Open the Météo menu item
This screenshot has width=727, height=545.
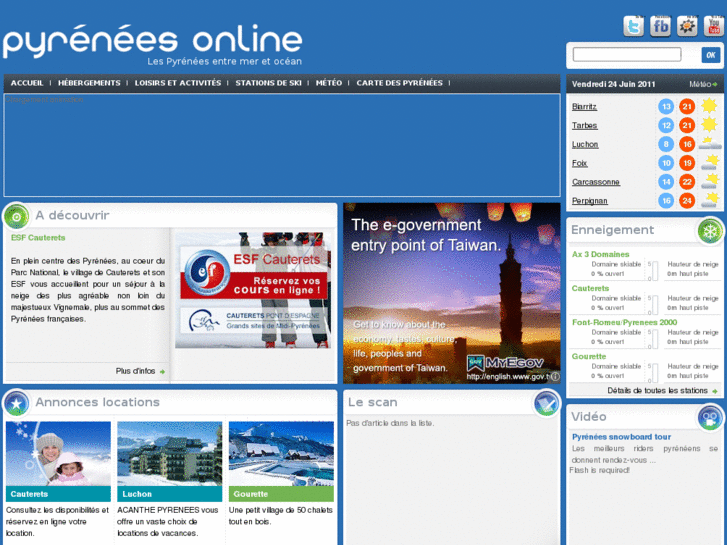[x=329, y=83]
